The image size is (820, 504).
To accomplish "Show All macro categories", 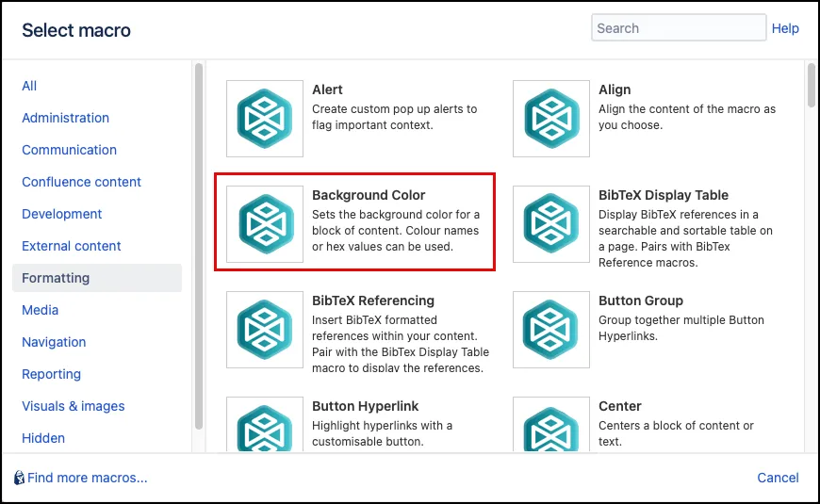I will point(29,86).
